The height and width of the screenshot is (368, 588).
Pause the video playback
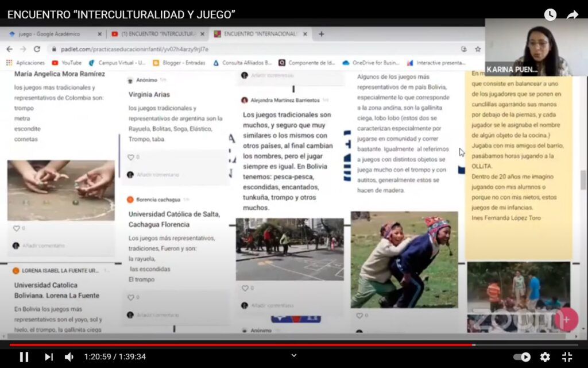(x=24, y=356)
